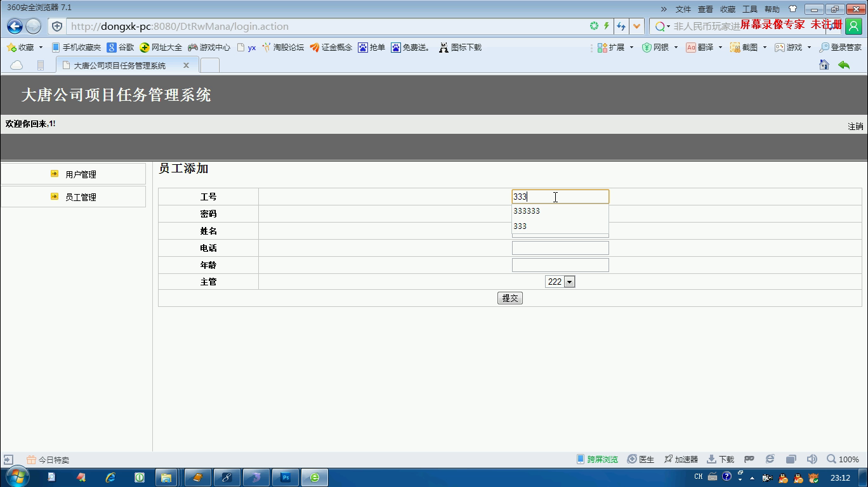
Task: Open the 抢单 bookmark
Action: coord(372,48)
